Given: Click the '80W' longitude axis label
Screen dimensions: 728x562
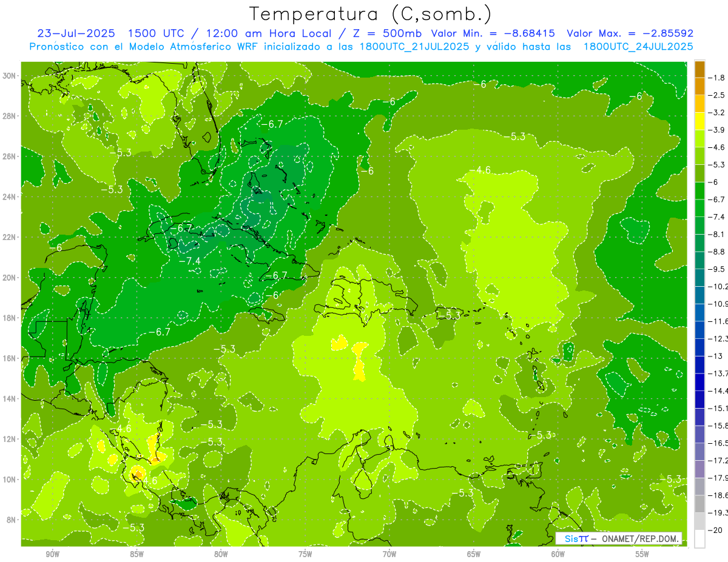Looking at the screenshot, I should (221, 554).
